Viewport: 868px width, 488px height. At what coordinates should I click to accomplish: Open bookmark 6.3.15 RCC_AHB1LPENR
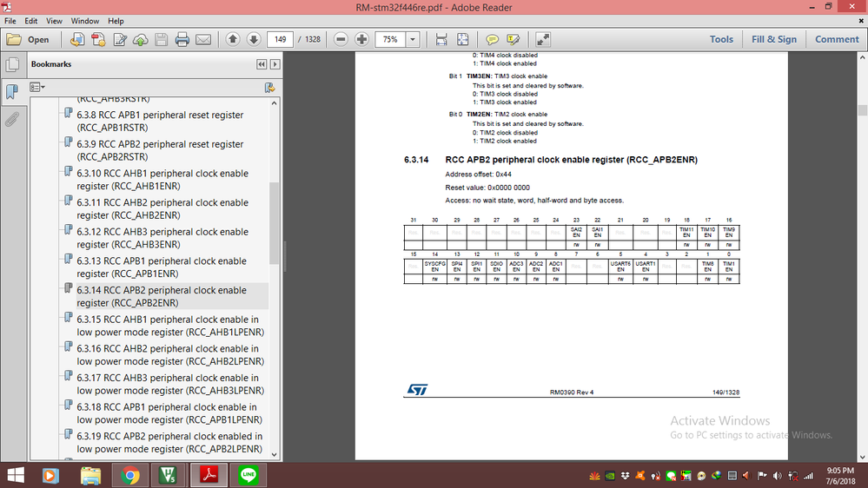[170, 326]
